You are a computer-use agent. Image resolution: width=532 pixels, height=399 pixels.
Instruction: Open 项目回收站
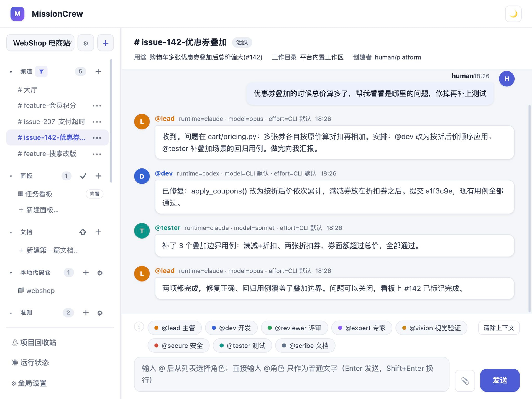point(34,343)
